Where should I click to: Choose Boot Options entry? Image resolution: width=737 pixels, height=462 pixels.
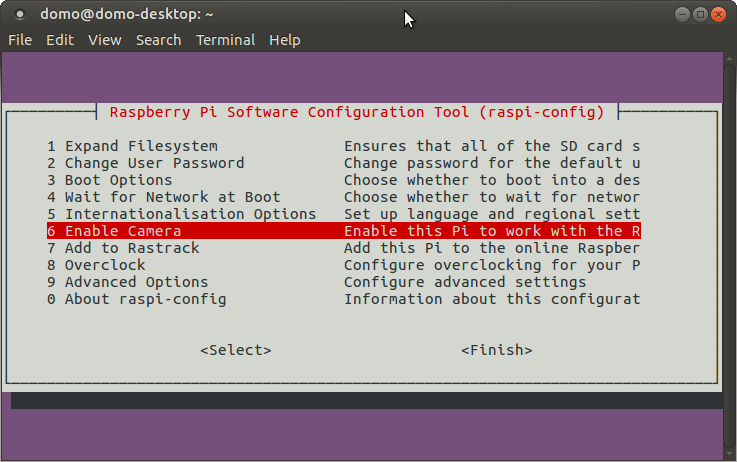click(109, 180)
